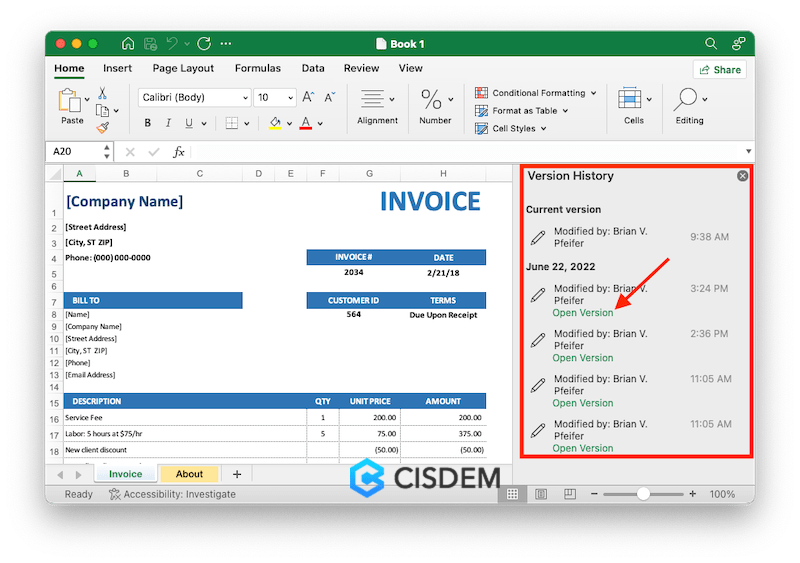Viewport: 800px width, 563px height.
Task: Click the Search magnifier in title bar
Action: tap(711, 44)
